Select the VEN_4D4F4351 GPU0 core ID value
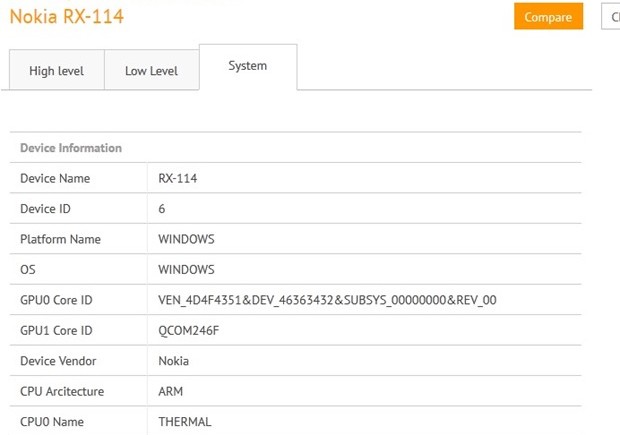 pos(327,300)
